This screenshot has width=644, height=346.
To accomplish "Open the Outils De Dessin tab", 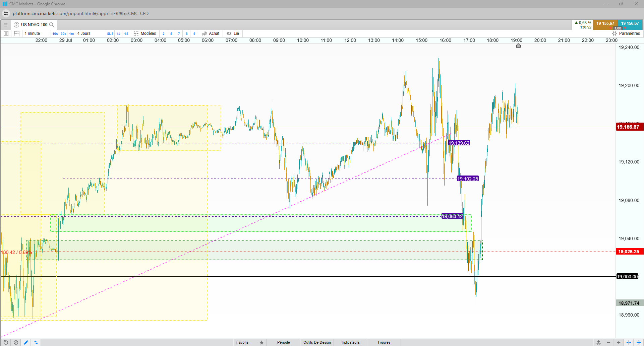I will click(317, 342).
